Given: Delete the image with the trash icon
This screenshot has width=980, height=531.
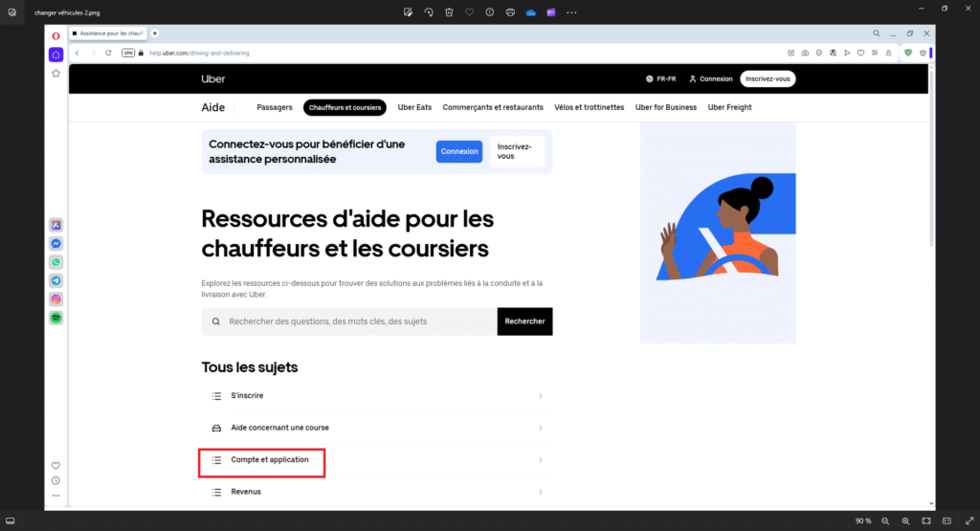Looking at the screenshot, I should pyautogui.click(x=449, y=12).
